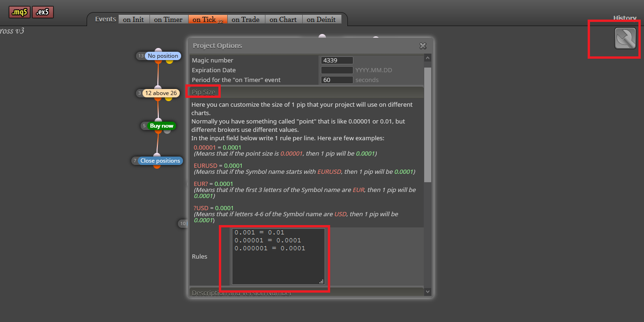Export compiled .ex5 file
Image resolution: width=644 pixels, height=322 pixels.
point(43,12)
